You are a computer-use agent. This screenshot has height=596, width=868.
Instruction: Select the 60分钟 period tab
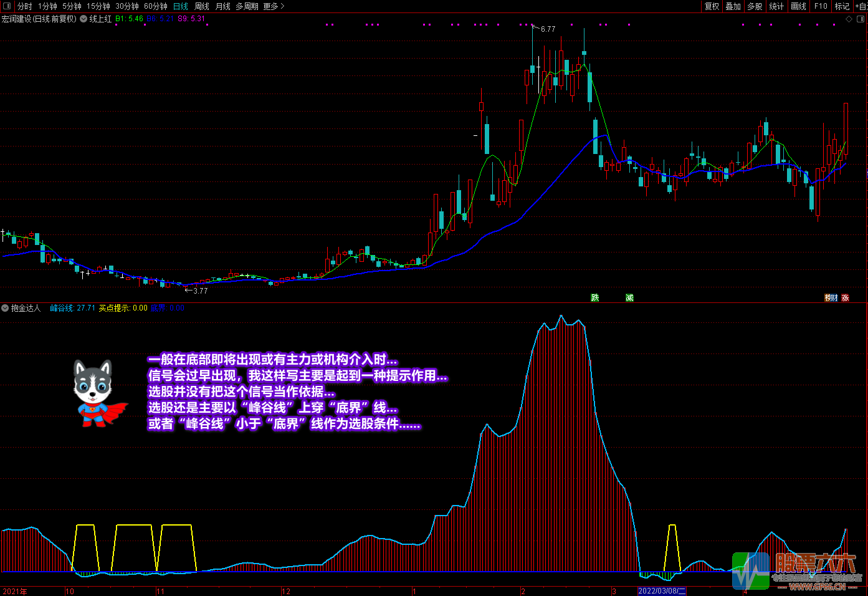click(155, 6)
